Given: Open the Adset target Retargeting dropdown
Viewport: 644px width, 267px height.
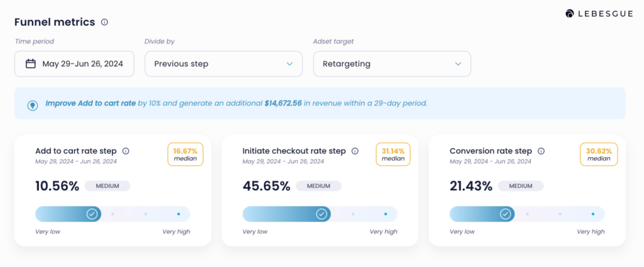Looking at the screenshot, I should [x=392, y=64].
